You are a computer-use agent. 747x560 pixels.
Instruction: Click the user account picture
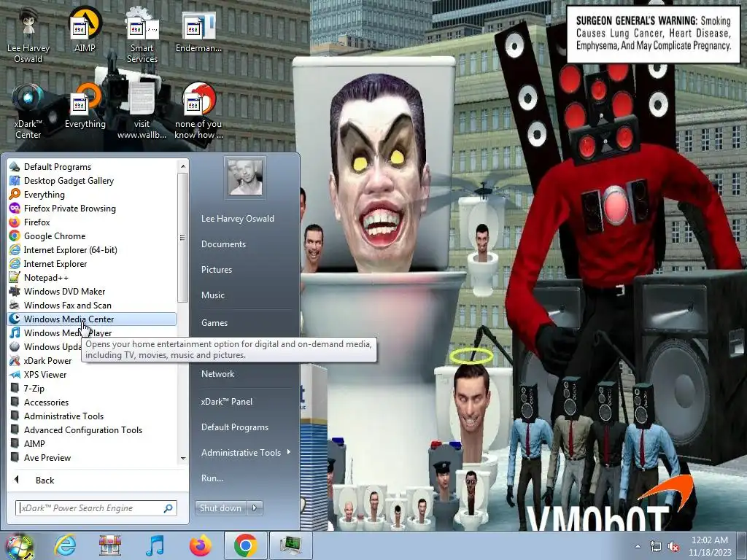pyautogui.click(x=245, y=177)
